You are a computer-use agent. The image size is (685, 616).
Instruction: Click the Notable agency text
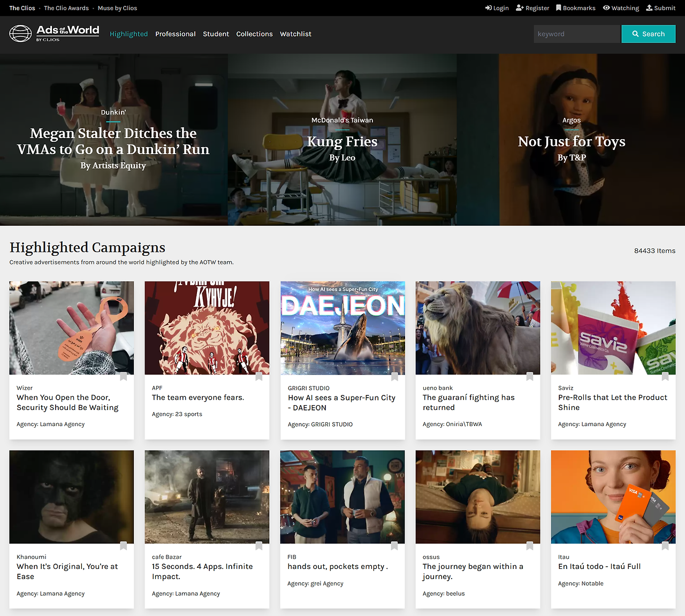tap(592, 583)
